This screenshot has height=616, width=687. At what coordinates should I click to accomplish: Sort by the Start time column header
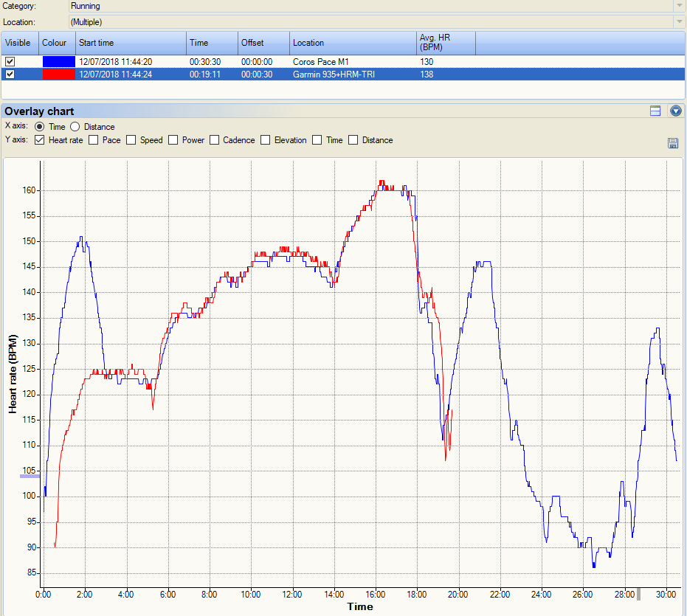131,43
